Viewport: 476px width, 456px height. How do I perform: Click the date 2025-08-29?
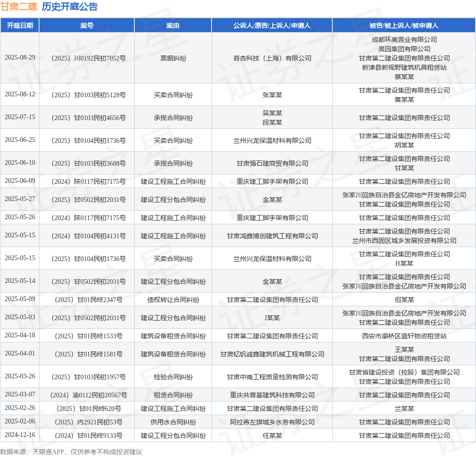tap(20, 57)
